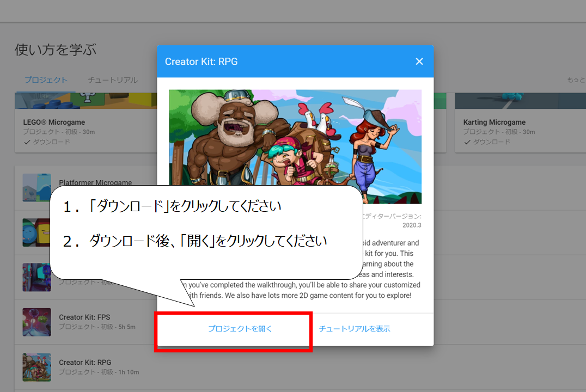Click the チュートリアルを表示 button
Image resolution: width=586 pixels, height=392 pixels.
pos(355,329)
